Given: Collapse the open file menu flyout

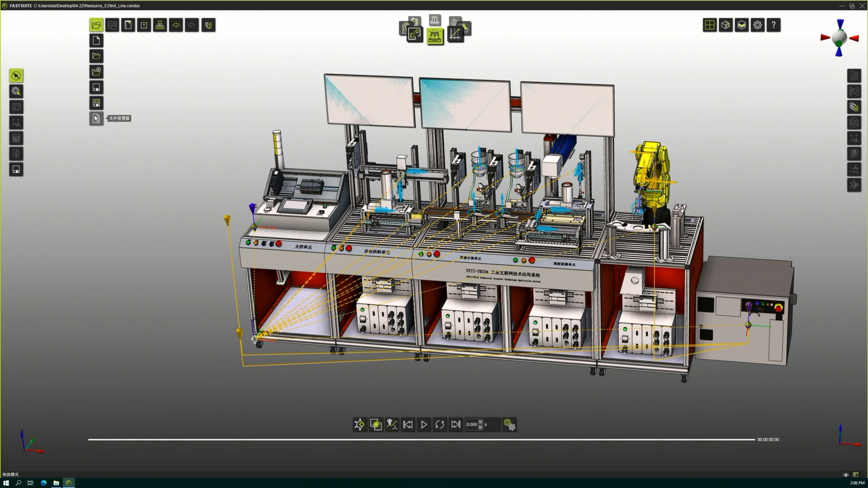Looking at the screenshot, I should pyautogui.click(x=96, y=25).
